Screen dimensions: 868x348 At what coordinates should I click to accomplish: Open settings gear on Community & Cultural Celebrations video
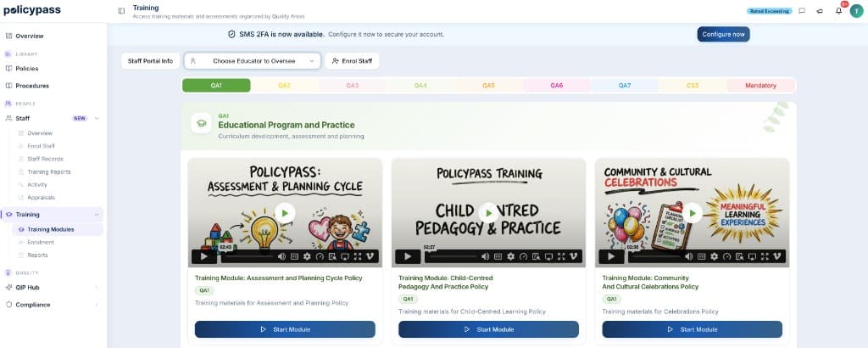[714, 256]
